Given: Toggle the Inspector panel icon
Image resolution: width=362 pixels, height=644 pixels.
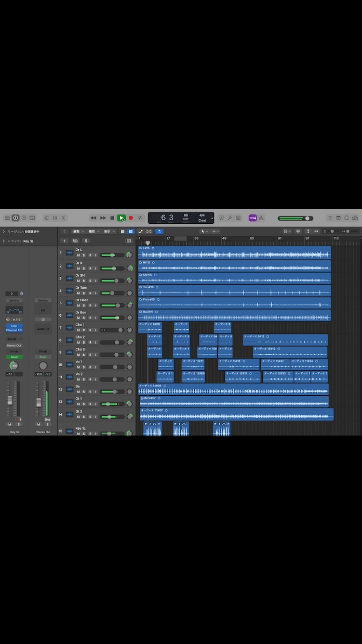Looking at the screenshot, I should coord(16,218).
